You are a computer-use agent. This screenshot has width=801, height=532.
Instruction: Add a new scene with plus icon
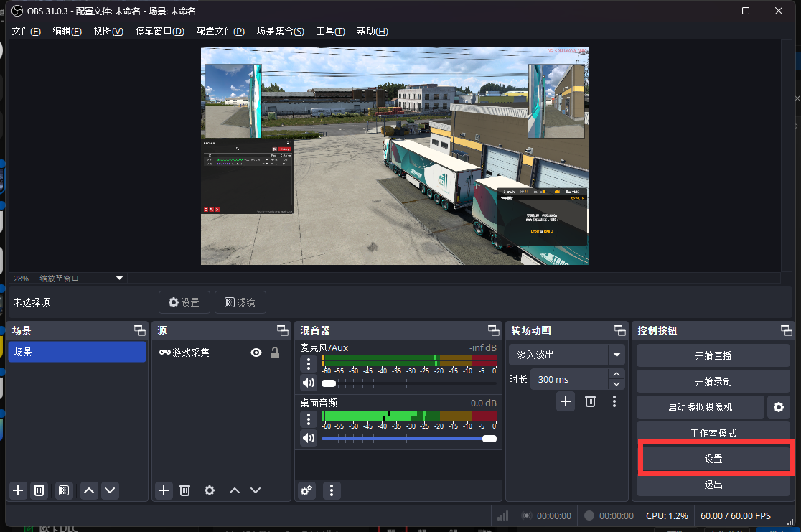(18, 490)
